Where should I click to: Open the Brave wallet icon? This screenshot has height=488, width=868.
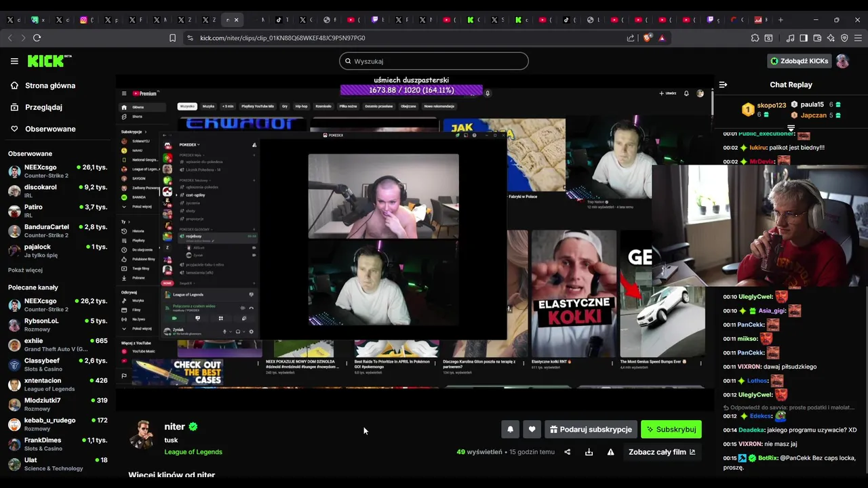click(817, 38)
